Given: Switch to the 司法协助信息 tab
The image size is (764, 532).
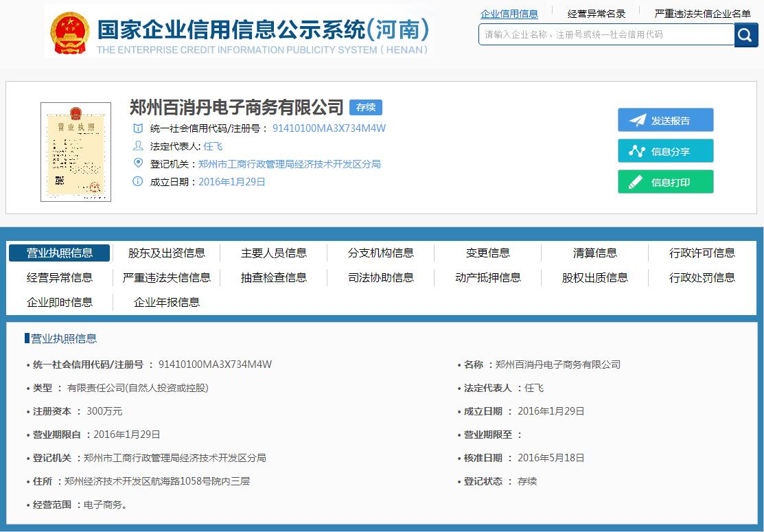Looking at the screenshot, I should (x=380, y=277).
